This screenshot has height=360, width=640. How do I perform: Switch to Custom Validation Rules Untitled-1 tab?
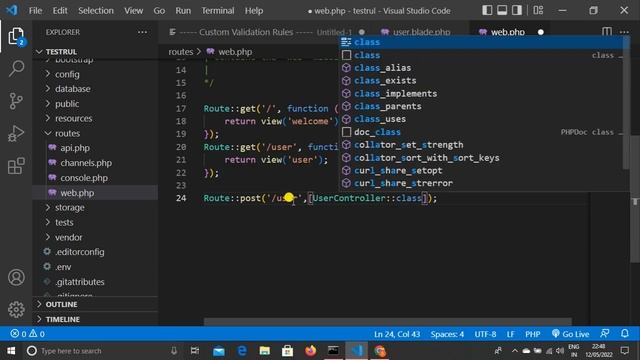pos(266,32)
